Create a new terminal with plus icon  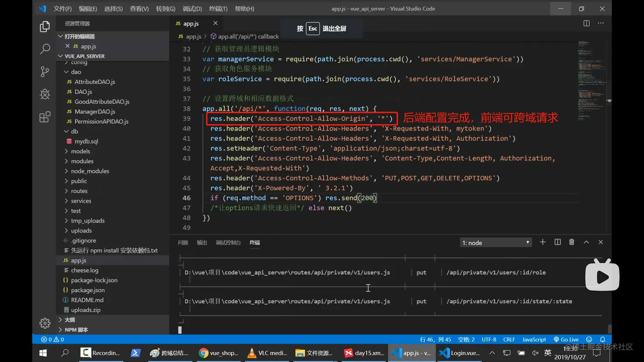point(543,242)
